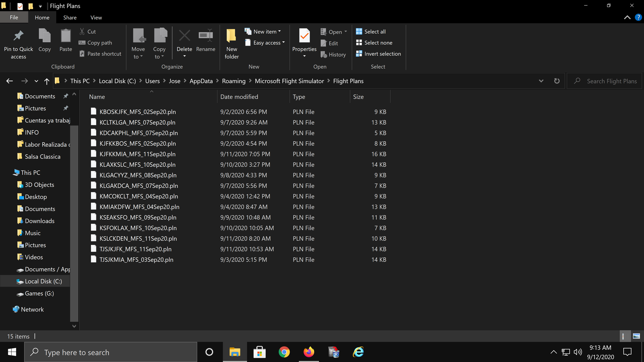Collapse the ribbon with chevron

pos(627,17)
